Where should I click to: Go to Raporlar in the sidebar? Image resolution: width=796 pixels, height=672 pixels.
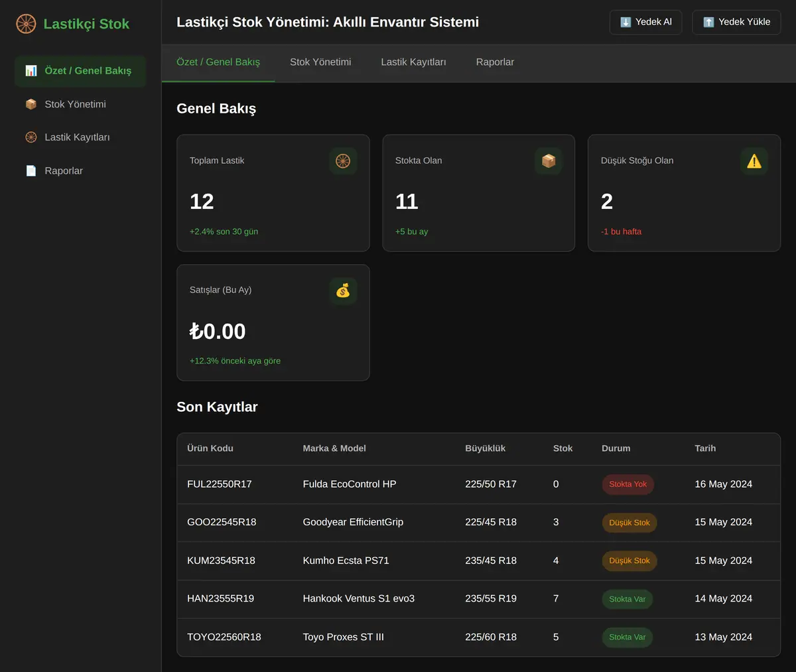(80, 170)
